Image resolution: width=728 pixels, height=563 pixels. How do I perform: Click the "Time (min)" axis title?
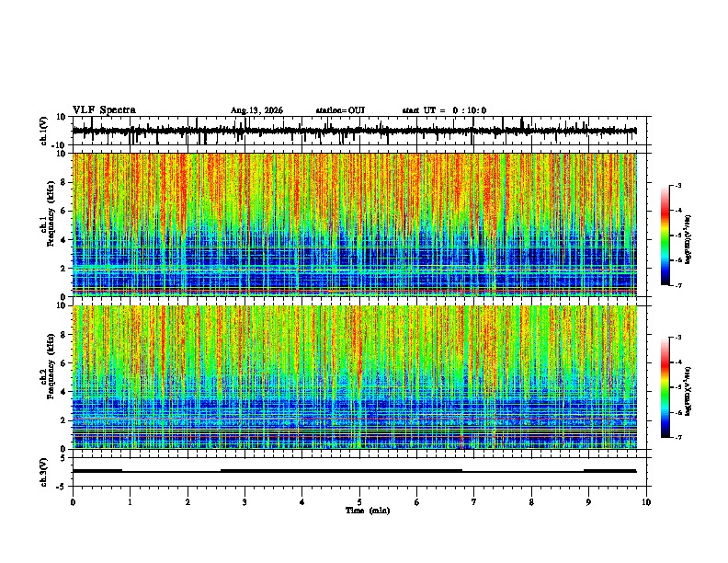point(368,511)
